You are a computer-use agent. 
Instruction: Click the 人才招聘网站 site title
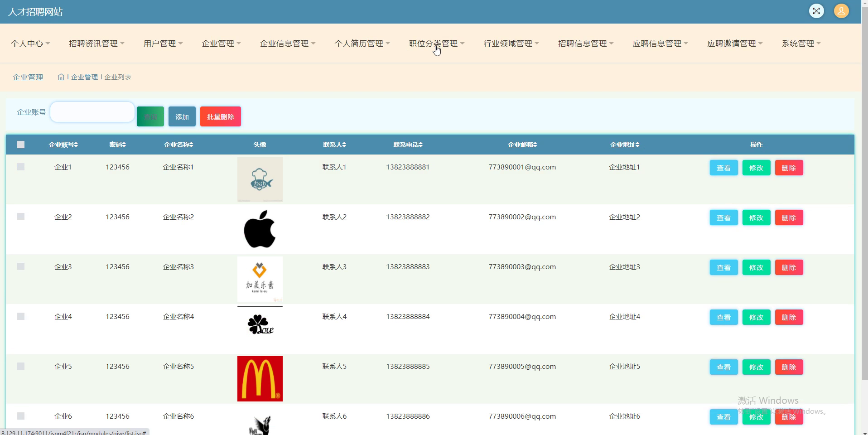pyautogui.click(x=35, y=12)
